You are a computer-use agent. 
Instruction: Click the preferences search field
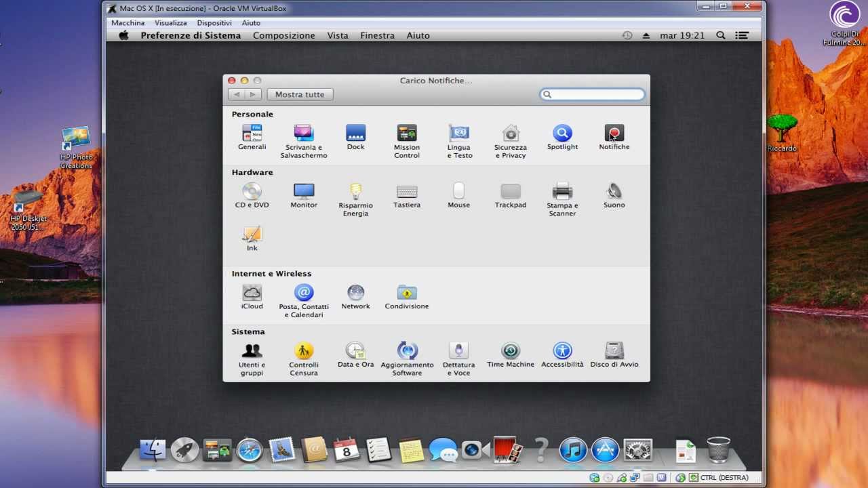coord(593,95)
